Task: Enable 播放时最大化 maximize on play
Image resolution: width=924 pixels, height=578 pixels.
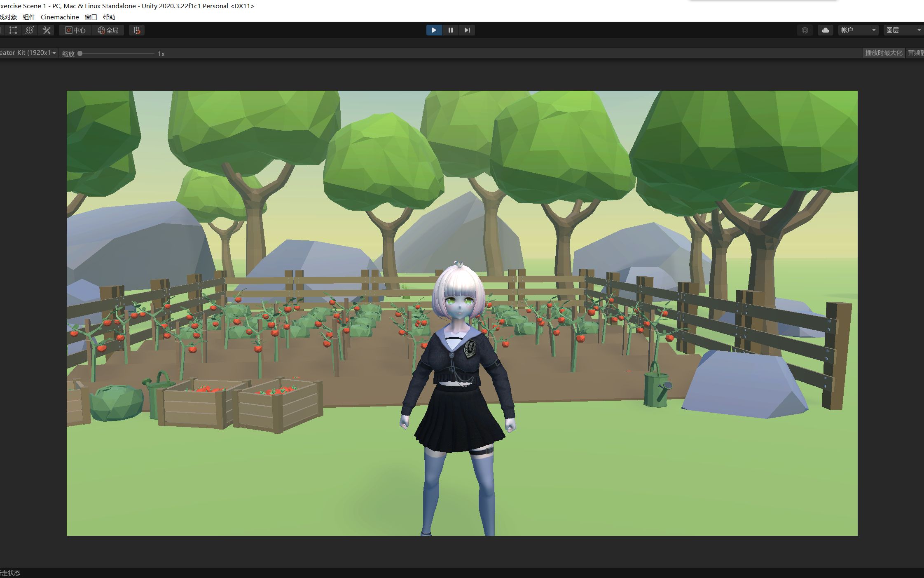Action: [x=883, y=53]
